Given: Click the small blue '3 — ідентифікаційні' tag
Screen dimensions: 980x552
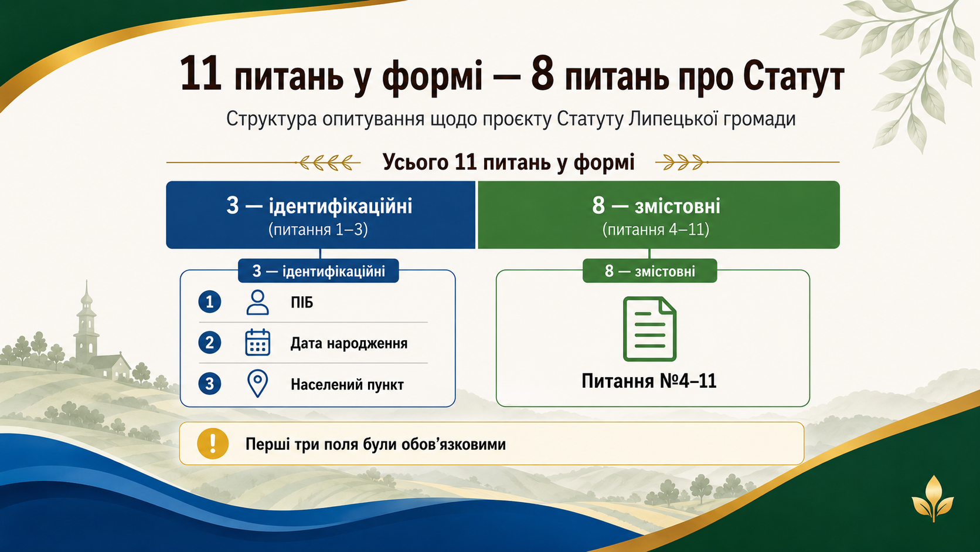Looking at the screenshot, I should [318, 271].
